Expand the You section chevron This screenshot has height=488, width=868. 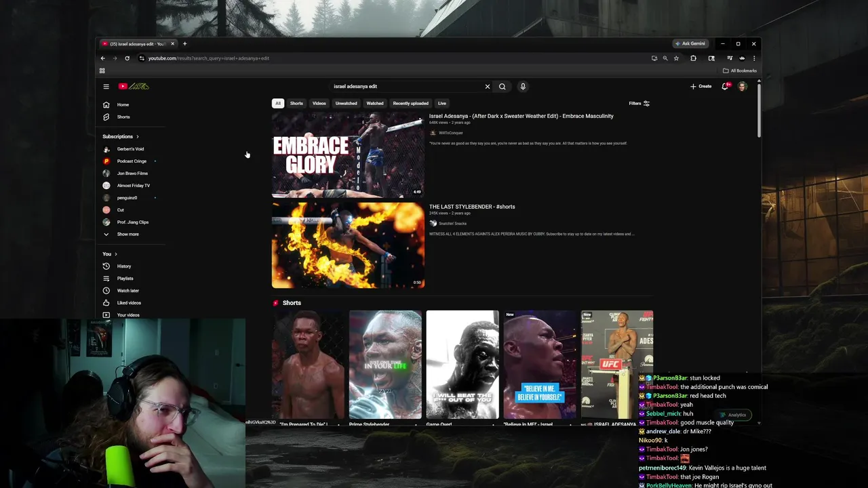(116, 254)
